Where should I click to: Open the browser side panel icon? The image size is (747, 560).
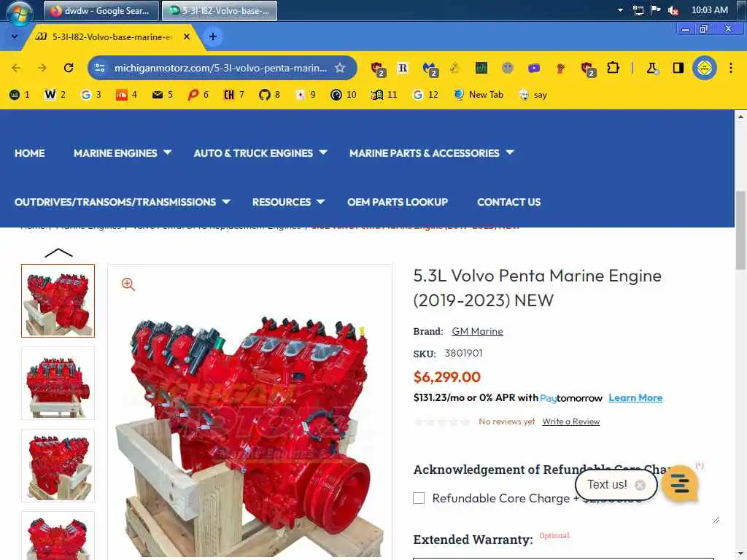click(678, 68)
